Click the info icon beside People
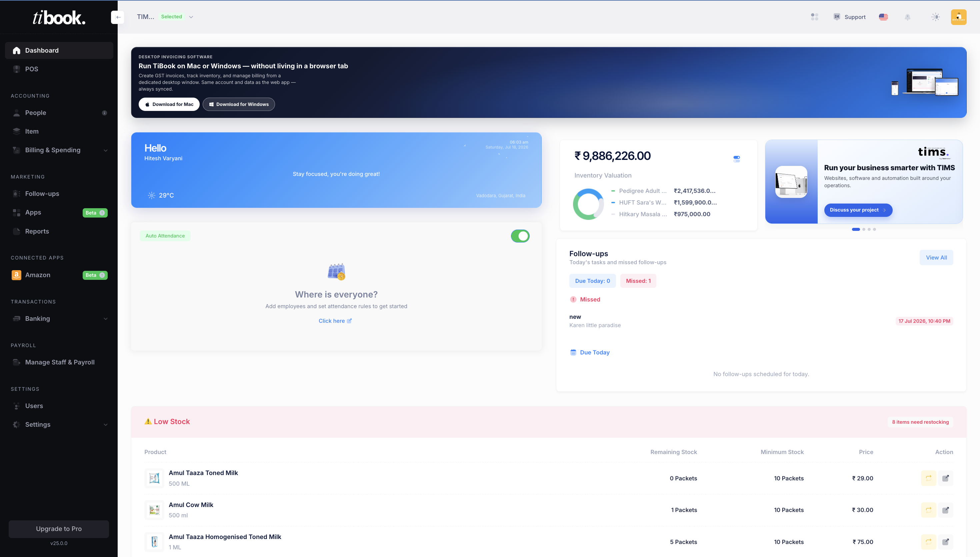Viewport: 980px width, 557px height. [104, 113]
